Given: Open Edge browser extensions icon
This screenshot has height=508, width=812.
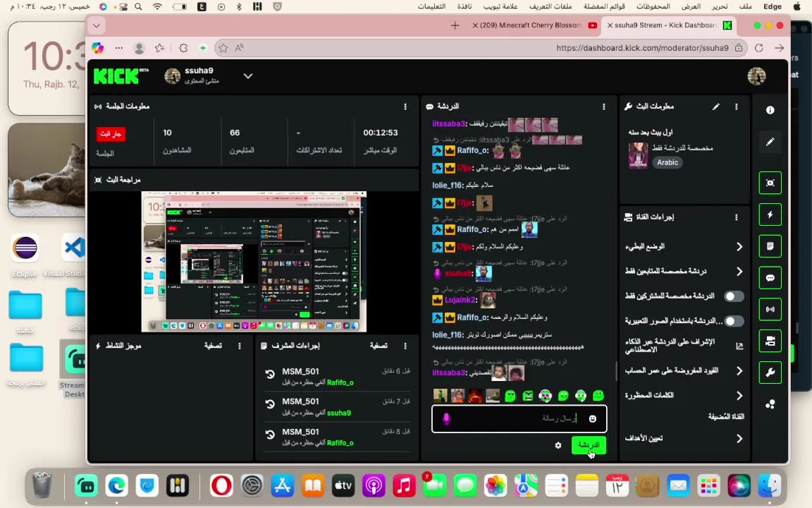Looking at the screenshot, I should 183,48.
